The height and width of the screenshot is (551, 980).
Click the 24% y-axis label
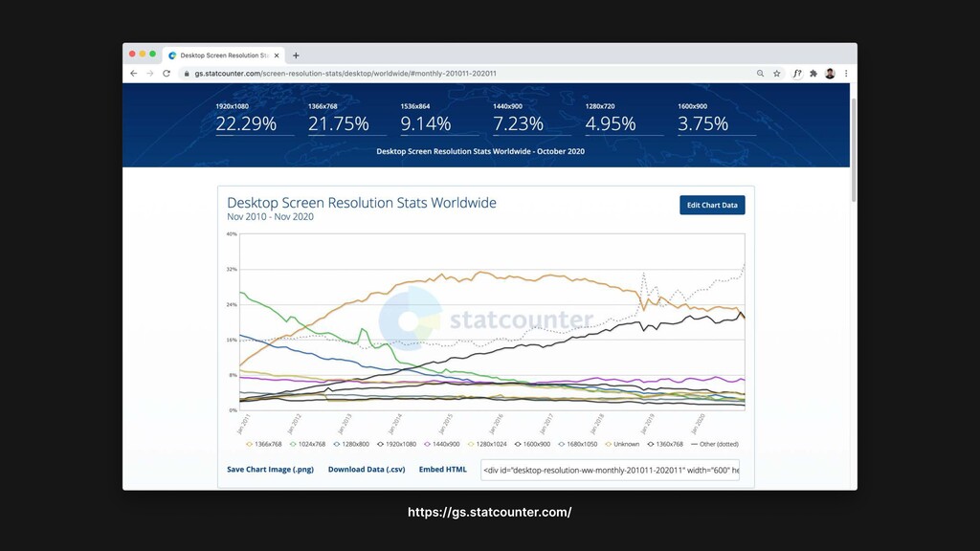pyautogui.click(x=232, y=305)
